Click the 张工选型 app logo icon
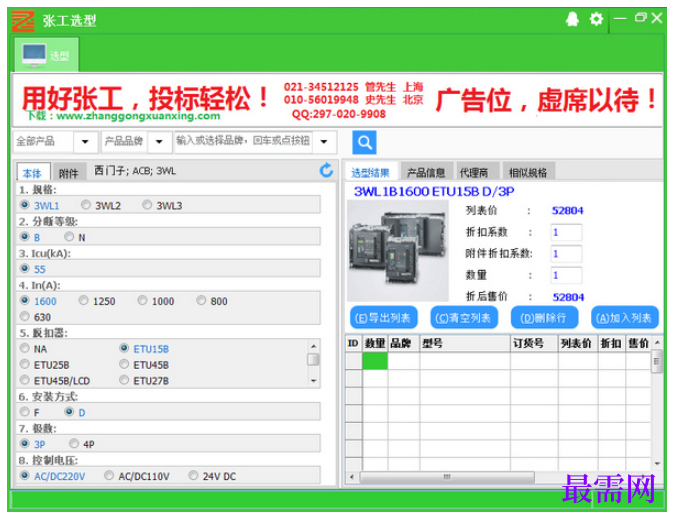The width and height of the screenshot is (674, 520). coord(23,21)
